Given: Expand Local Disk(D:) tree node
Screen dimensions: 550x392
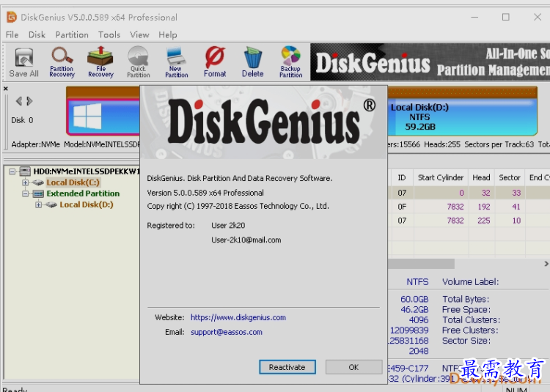Looking at the screenshot, I should coord(39,205).
